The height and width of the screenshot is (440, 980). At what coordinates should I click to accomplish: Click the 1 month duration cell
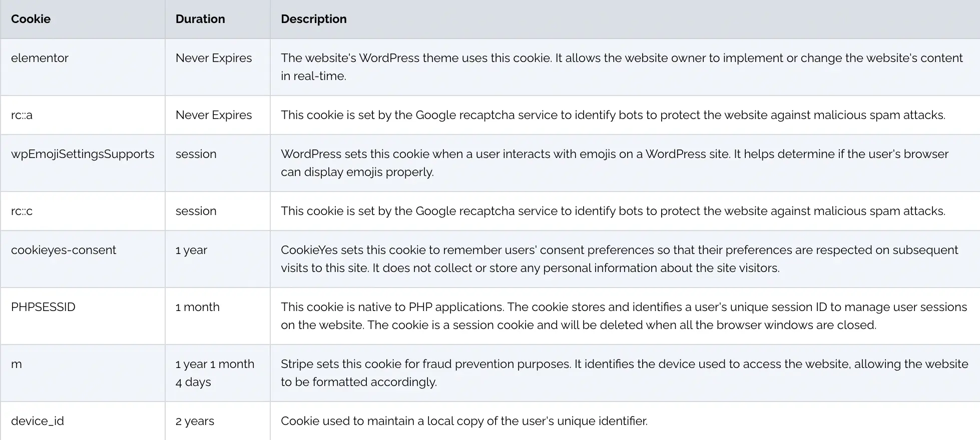pyautogui.click(x=197, y=307)
